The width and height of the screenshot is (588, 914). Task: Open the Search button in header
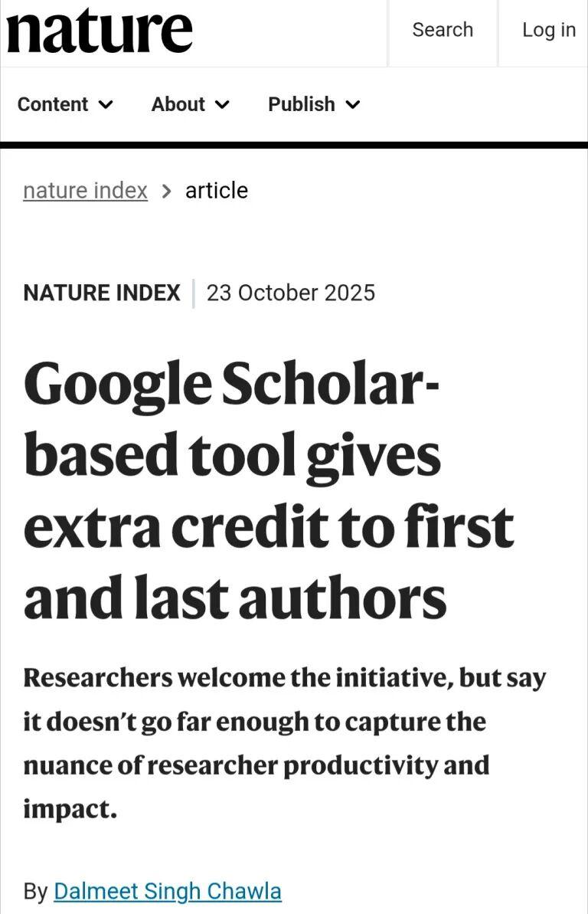(x=443, y=30)
